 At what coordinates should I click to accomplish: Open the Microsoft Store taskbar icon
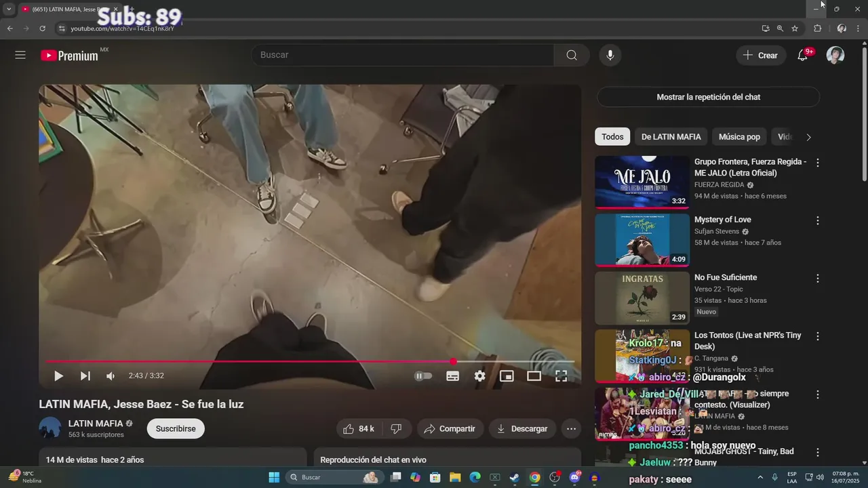click(x=435, y=477)
